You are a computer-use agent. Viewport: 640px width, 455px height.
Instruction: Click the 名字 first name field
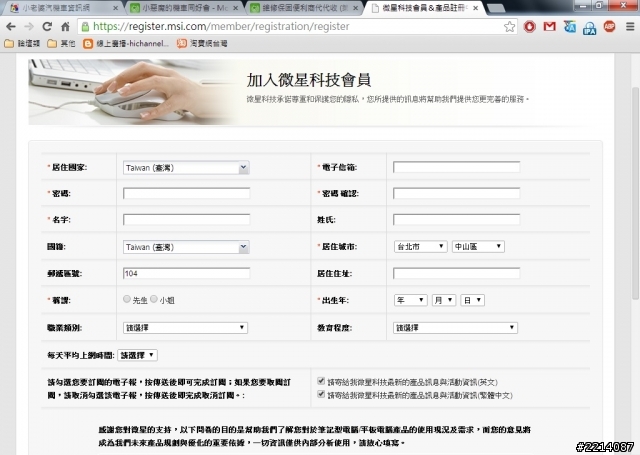[x=187, y=220]
